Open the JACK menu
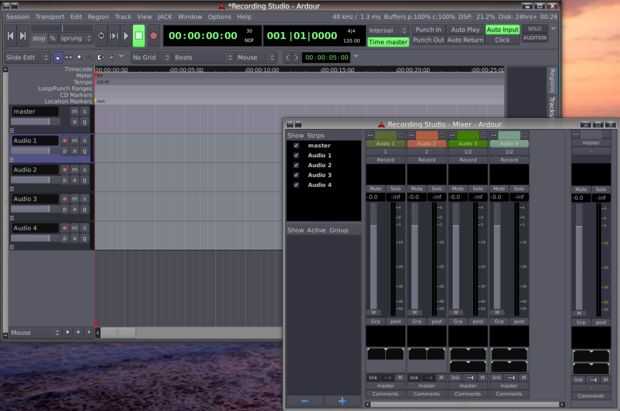The image size is (620, 411). coord(164,17)
